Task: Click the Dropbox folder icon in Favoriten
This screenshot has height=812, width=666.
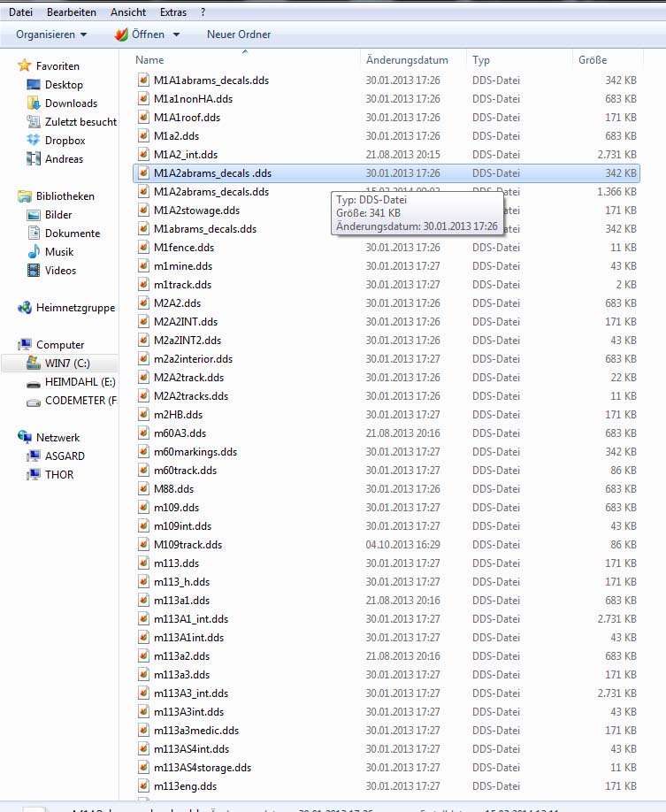Action: (34, 141)
